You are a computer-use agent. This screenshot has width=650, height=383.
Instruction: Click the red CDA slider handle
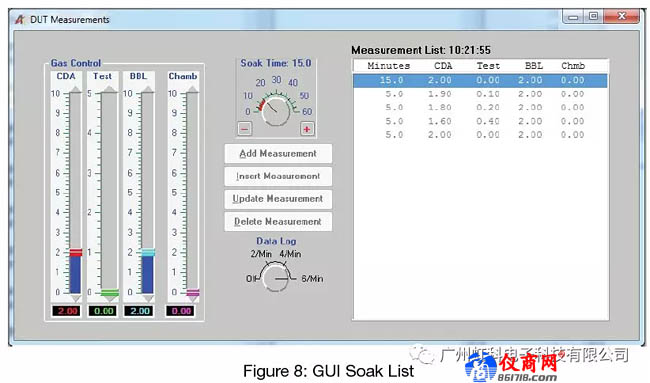pyautogui.click(x=75, y=252)
